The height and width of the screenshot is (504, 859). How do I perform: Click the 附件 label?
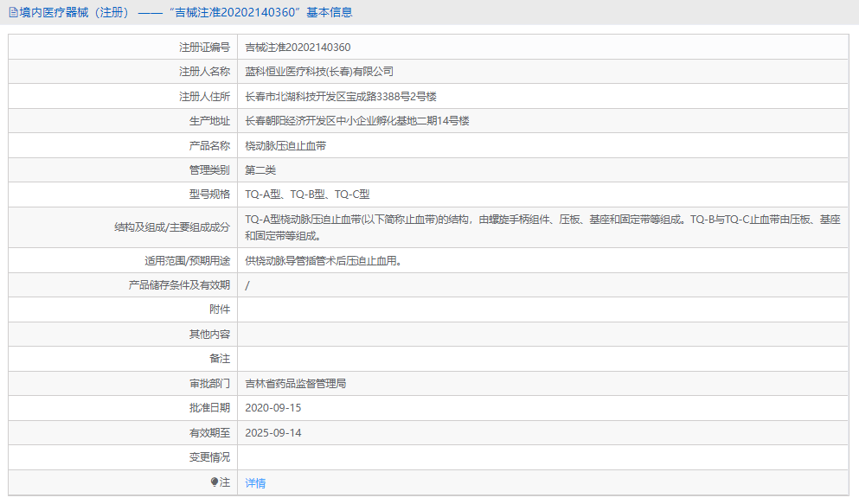[x=220, y=309]
